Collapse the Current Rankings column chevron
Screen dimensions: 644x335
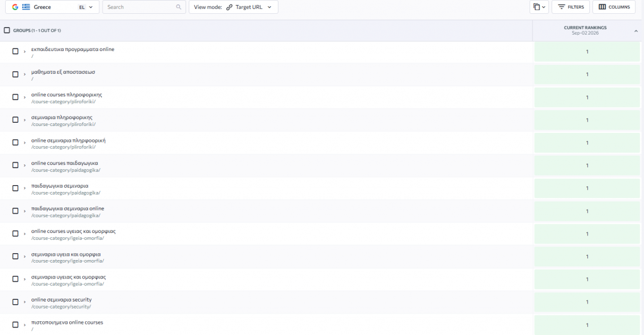click(636, 31)
